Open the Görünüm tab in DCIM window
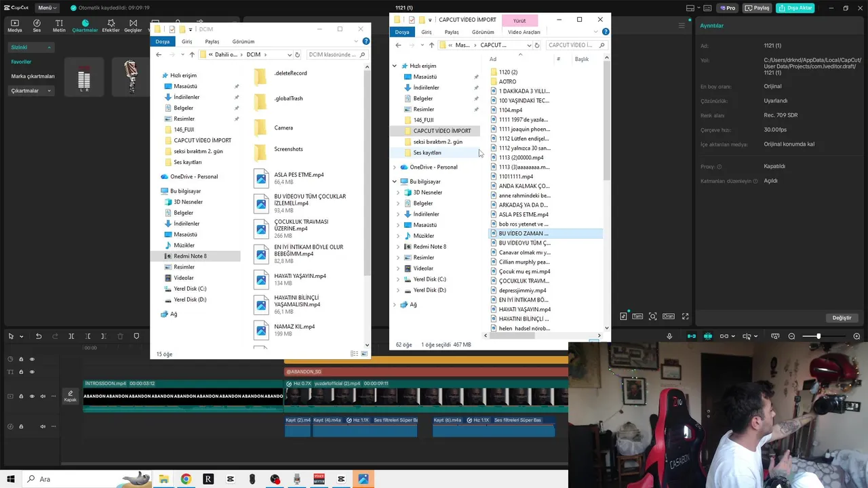Screen dimensions: 868x488 pos(243,41)
